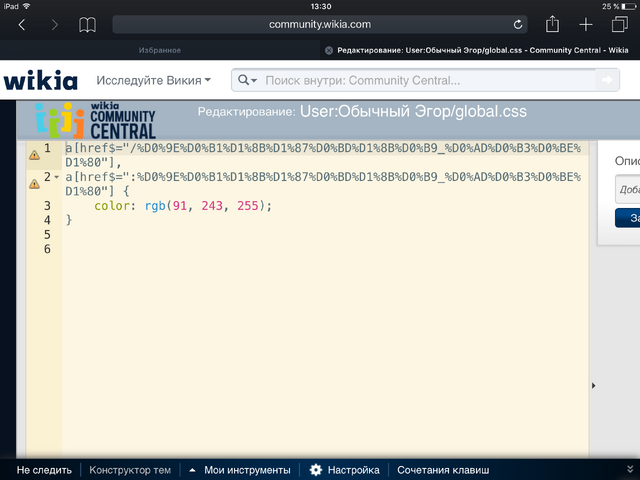Show all open tabs overview icon
Image resolution: width=640 pixels, height=480 pixels.
(x=620, y=24)
